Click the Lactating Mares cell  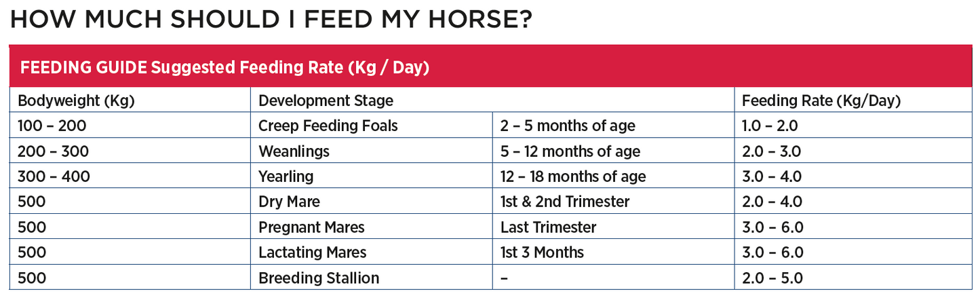tap(313, 253)
